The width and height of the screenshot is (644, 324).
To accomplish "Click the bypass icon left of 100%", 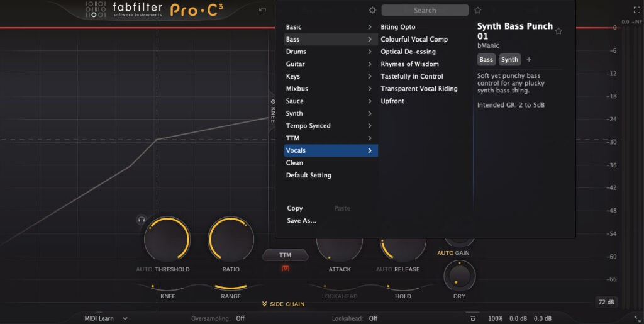I will (x=473, y=318).
